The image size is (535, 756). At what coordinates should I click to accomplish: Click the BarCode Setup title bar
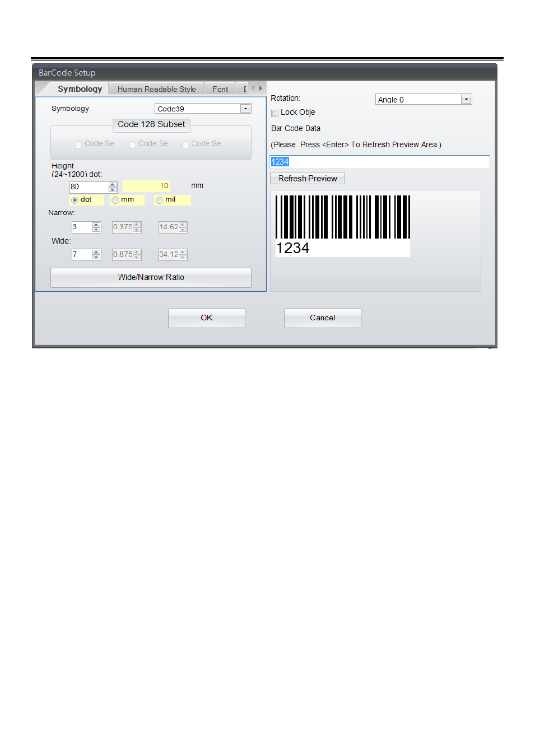(x=264, y=73)
